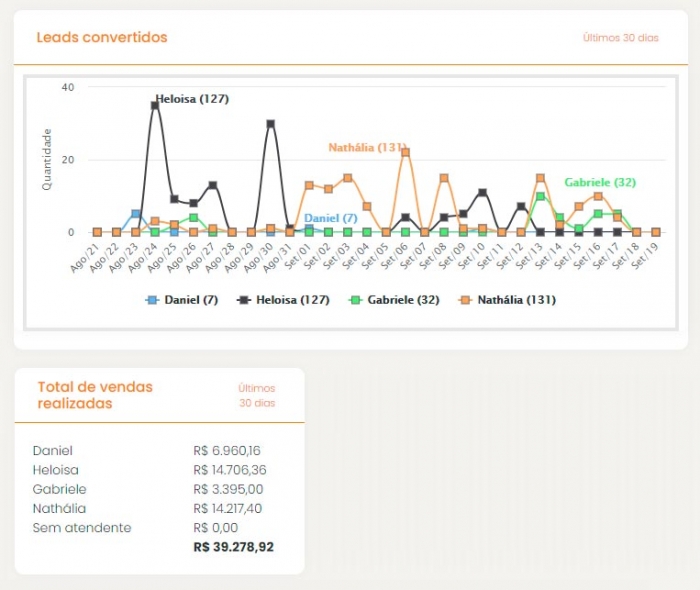Screen dimensions: 700x590
Task: Open Últimos 30 dias filter for Leads convertidos
Action: [620, 38]
